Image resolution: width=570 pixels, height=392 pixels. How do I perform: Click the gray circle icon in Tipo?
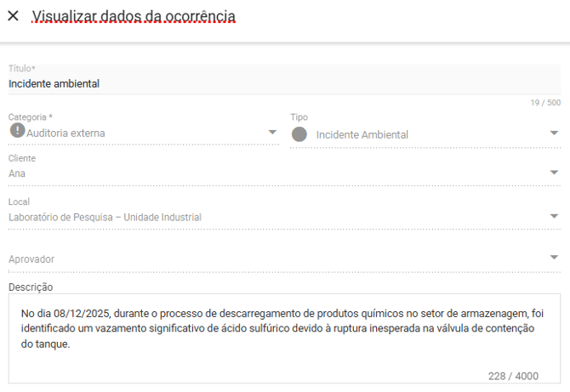tap(299, 134)
